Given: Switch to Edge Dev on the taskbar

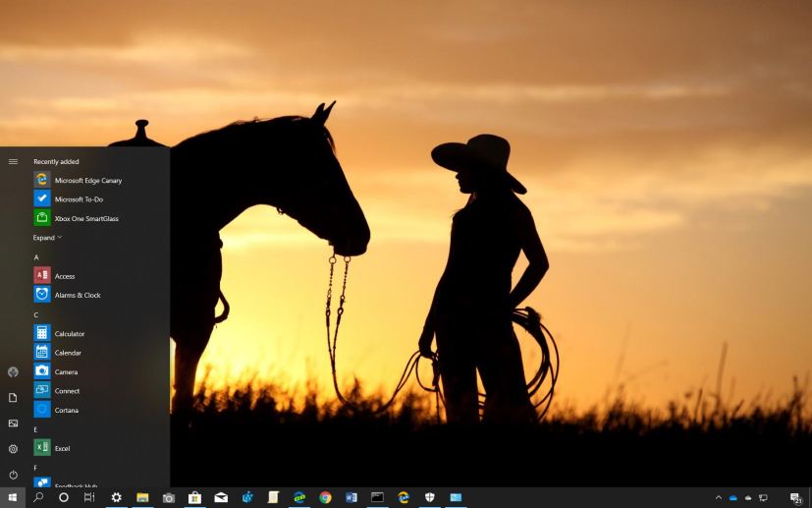Looking at the screenshot, I should pyautogui.click(x=299, y=497).
